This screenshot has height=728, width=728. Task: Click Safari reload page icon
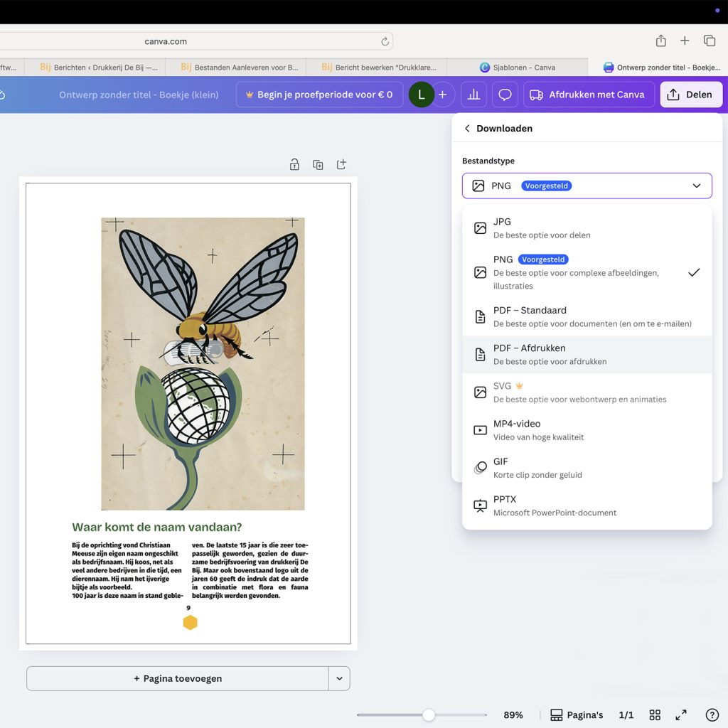[x=385, y=41]
